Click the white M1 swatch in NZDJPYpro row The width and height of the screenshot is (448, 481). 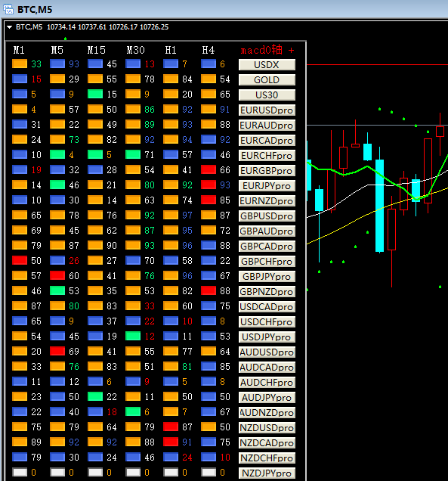tap(20, 472)
